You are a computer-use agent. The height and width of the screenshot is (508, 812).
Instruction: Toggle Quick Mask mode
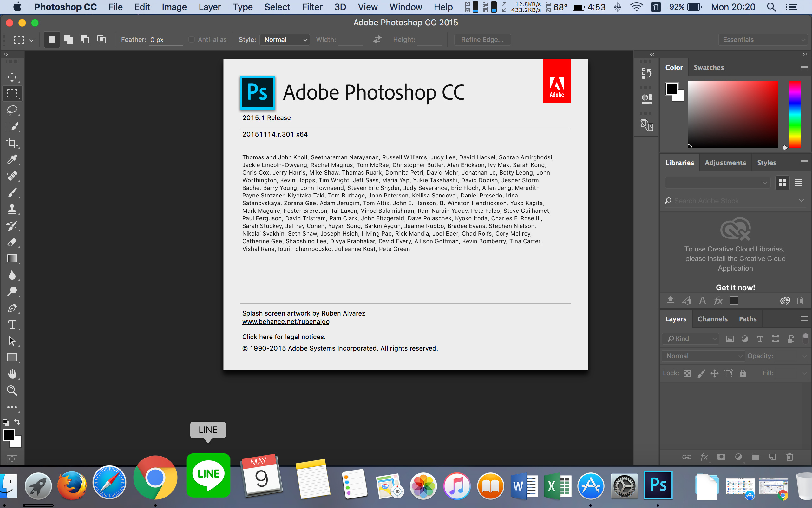12,459
